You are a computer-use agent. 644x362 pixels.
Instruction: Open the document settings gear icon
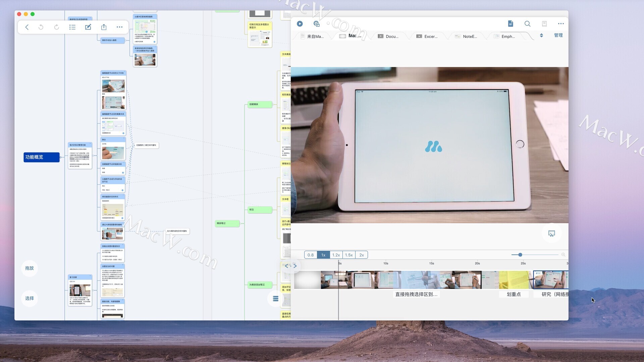pos(316,24)
